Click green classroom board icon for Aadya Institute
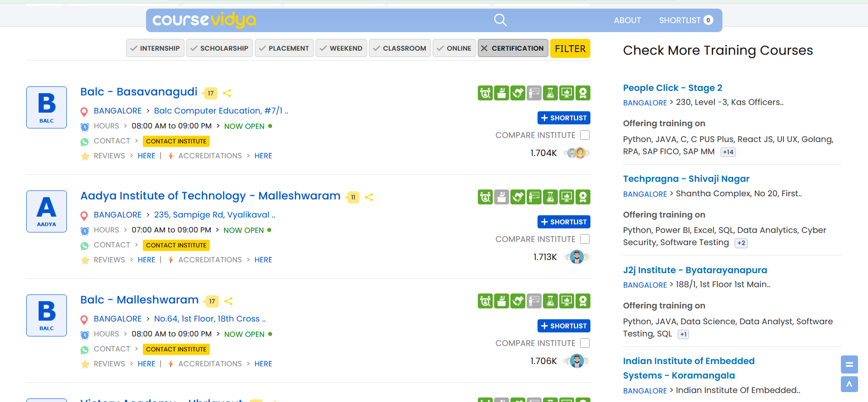This screenshot has width=868, height=402. tap(534, 197)
